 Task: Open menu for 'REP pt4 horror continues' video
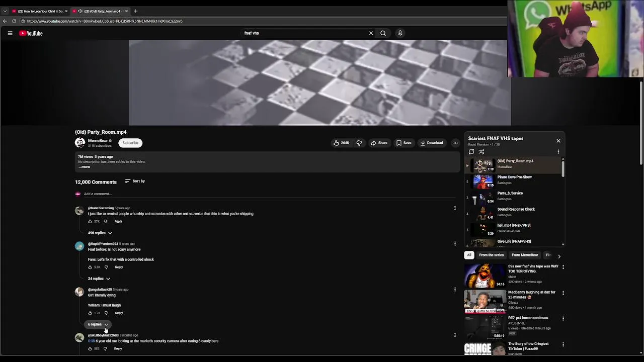coord(563,318)
